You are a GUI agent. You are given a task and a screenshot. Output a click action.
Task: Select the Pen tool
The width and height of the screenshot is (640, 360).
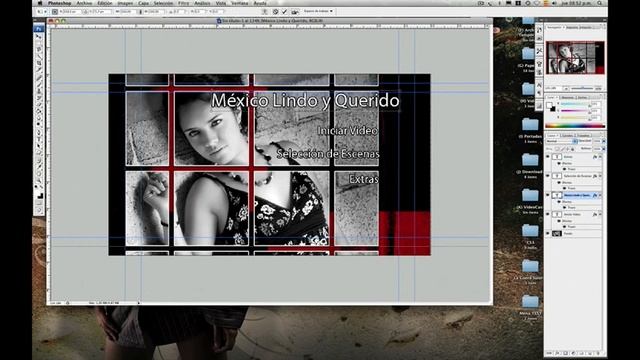click(x=39, y=133)
